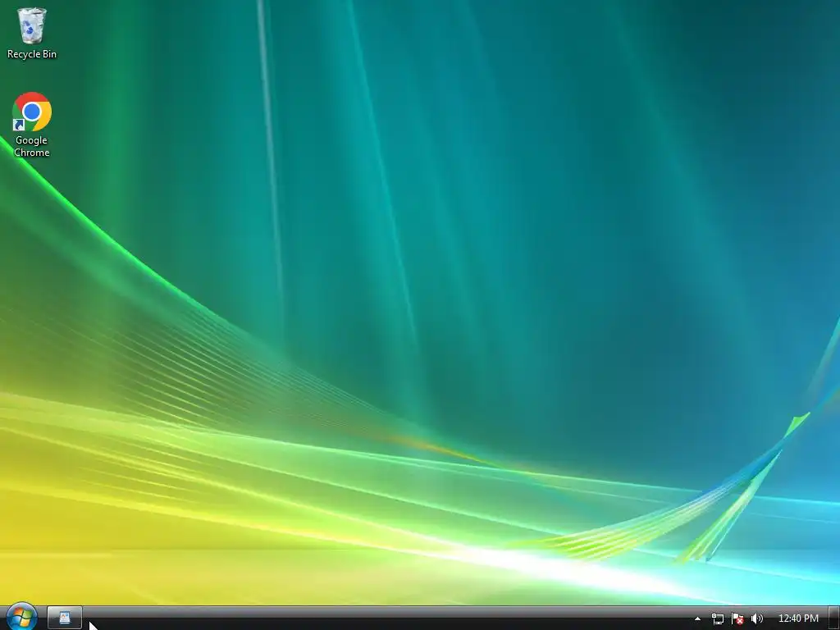Open Action Center flag icon

pyautogui.click(x=737, y=619)
